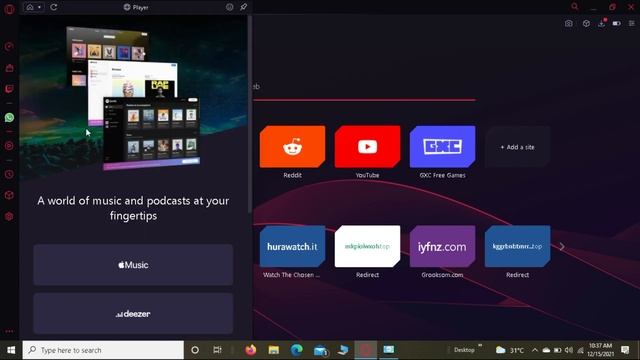Open the network status tray icon

580,350
